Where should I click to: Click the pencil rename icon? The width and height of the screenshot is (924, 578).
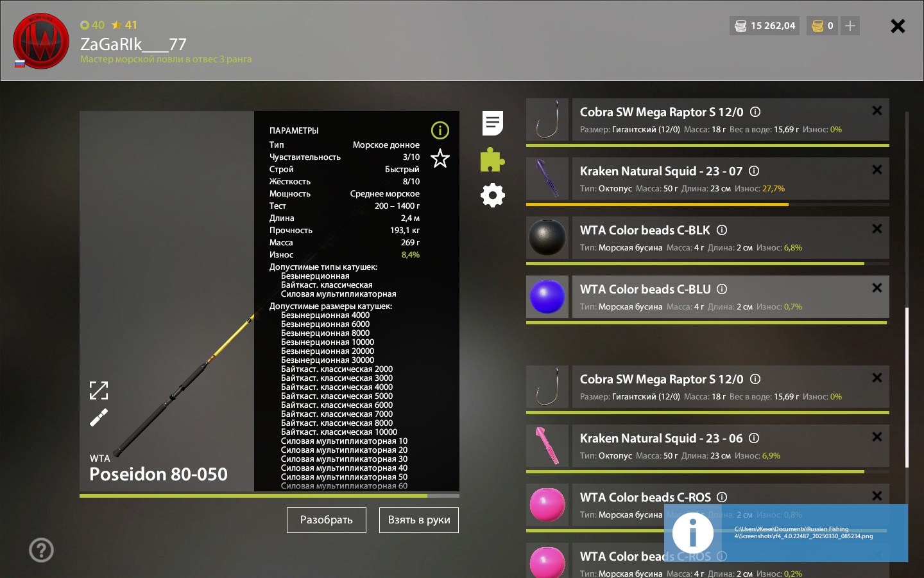pyautogui.click(x=99, y=418)
